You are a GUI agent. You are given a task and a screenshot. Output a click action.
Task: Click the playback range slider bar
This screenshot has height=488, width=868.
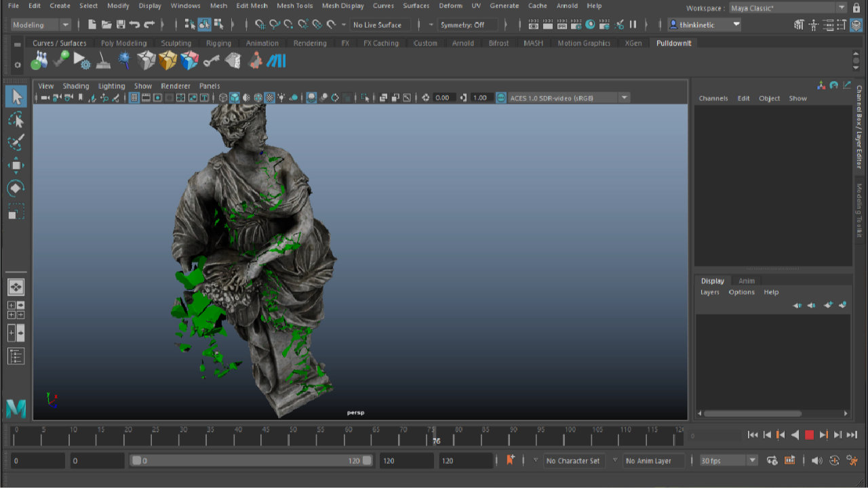[251, 461]
